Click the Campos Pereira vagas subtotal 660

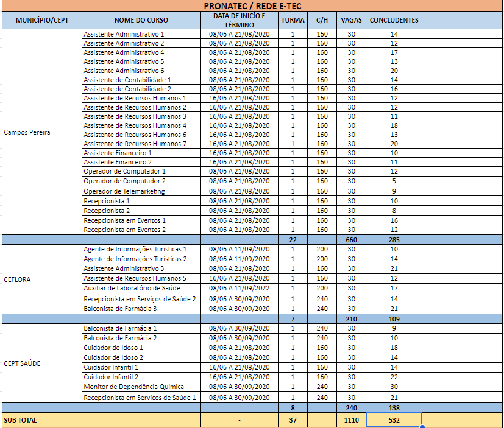point(351,240)
